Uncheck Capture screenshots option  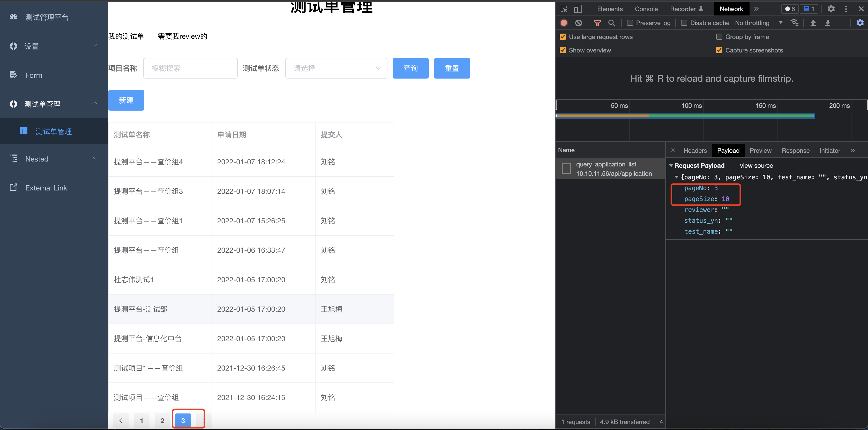pyautogui.click(x=719, y=50)
